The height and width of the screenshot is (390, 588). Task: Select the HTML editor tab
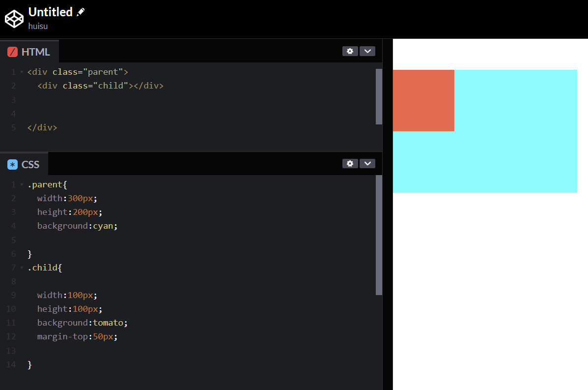tap(29, 52)
